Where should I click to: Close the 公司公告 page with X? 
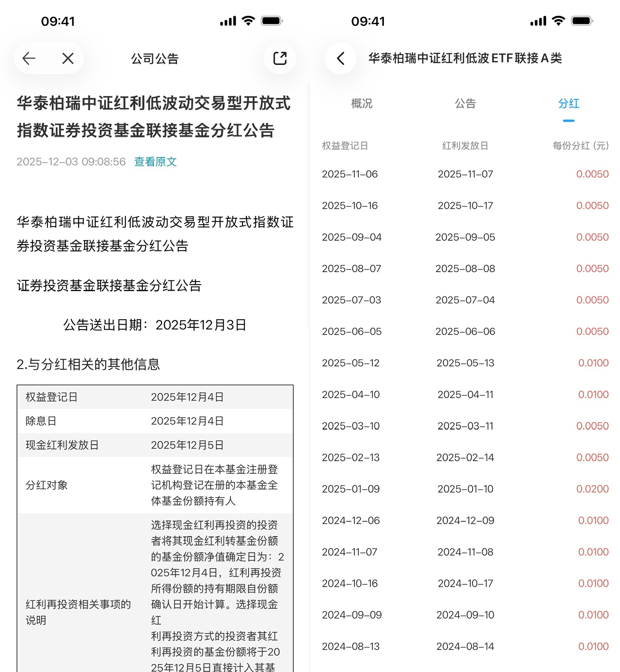[x=68, y=58]
